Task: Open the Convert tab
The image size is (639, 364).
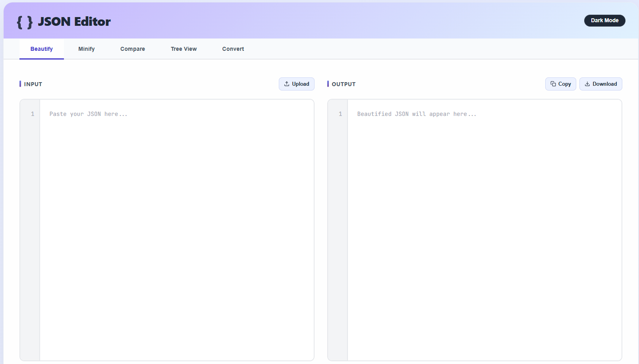Action: tap(233, 48)
